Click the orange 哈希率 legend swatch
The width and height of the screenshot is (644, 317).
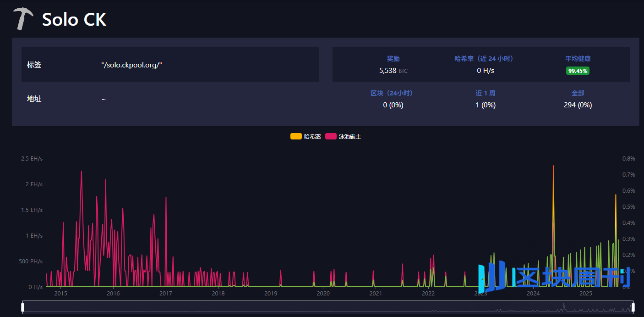click(296, 137)
